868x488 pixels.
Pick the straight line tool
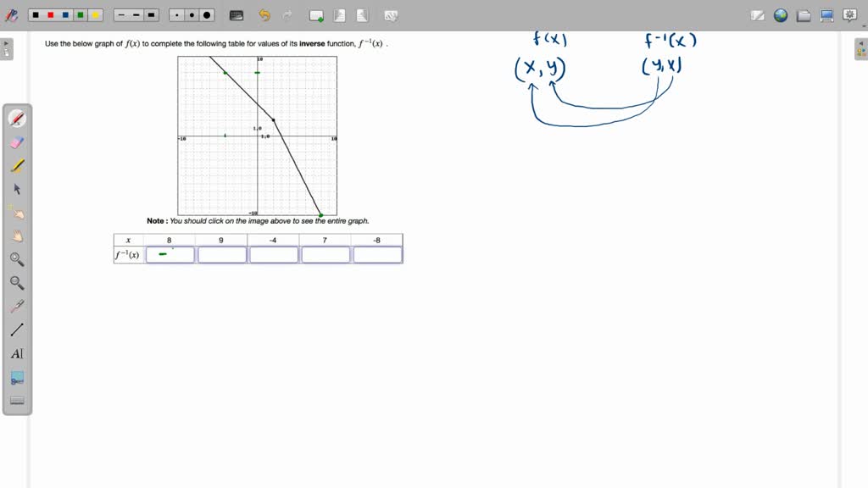[x=17, y=330]
